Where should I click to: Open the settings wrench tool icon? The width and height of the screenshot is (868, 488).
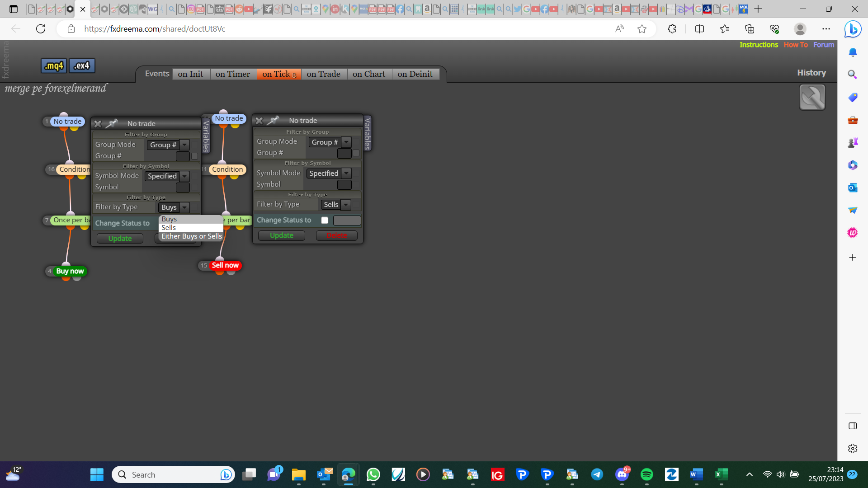click(812, 97)
